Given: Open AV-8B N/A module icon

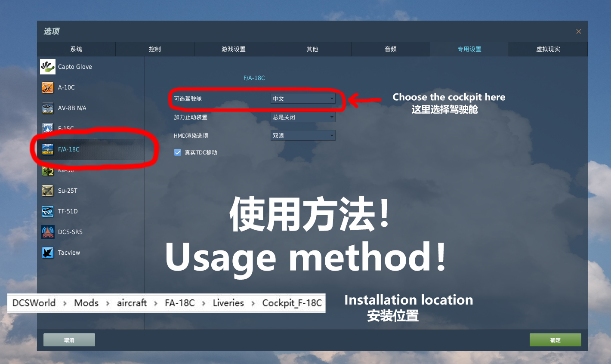Looking at the screenshot, I should coord(48,108).
